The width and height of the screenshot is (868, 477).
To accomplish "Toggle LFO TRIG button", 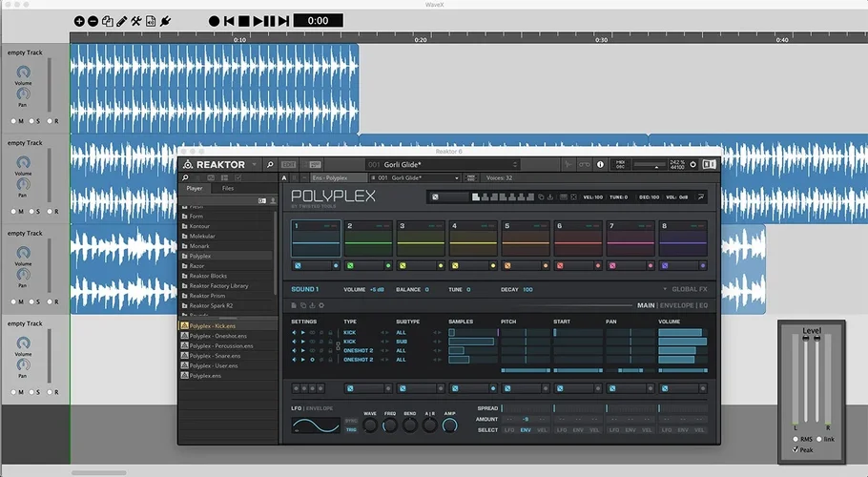I will [351, 429].
